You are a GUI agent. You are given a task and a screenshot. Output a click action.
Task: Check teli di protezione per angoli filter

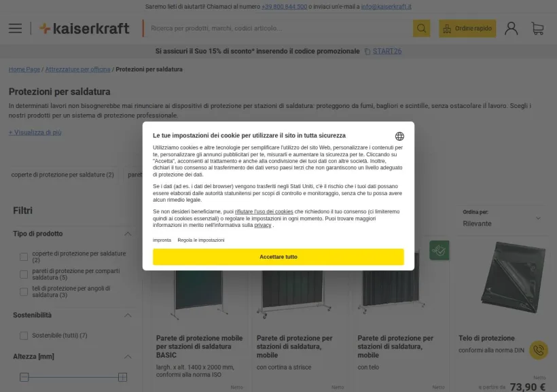pos(24,291)
